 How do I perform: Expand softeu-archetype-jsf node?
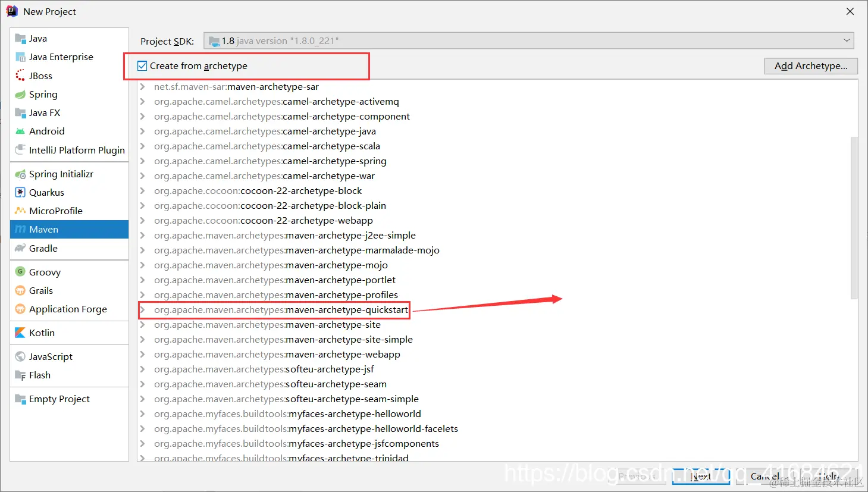[x=143, y=369]
